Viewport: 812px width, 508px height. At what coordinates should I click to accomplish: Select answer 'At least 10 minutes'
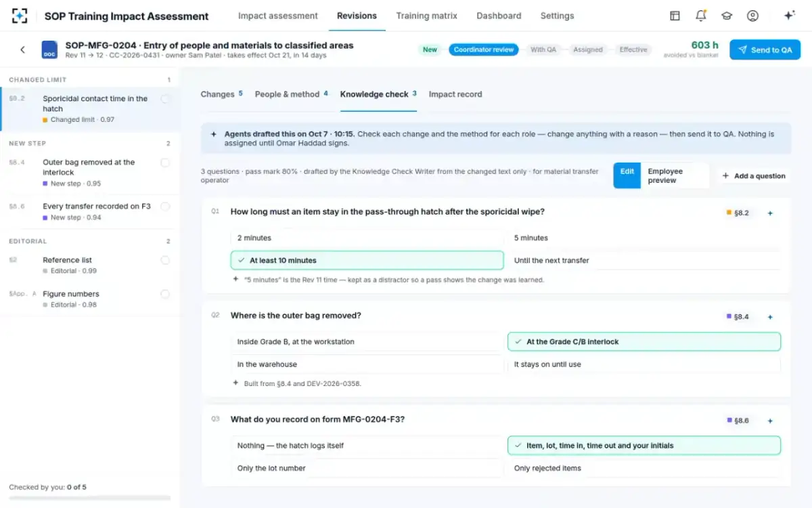367,260
